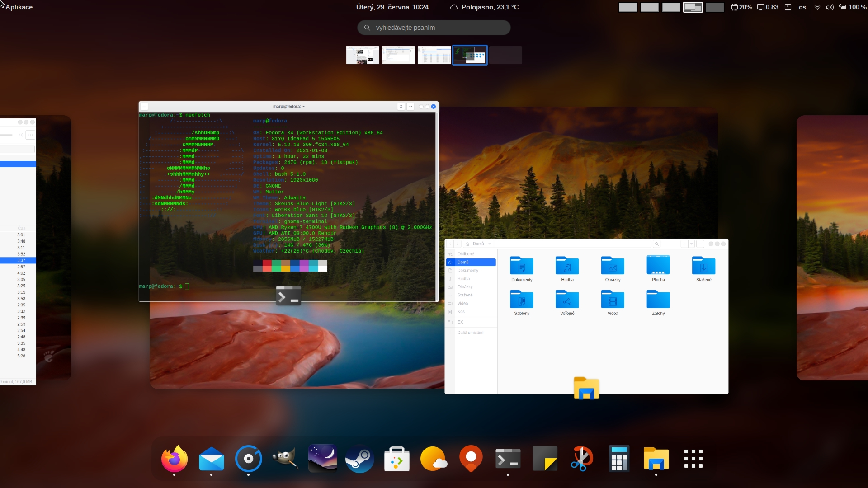
Task: Open the Aplikace menu
Action: (19, 7)
